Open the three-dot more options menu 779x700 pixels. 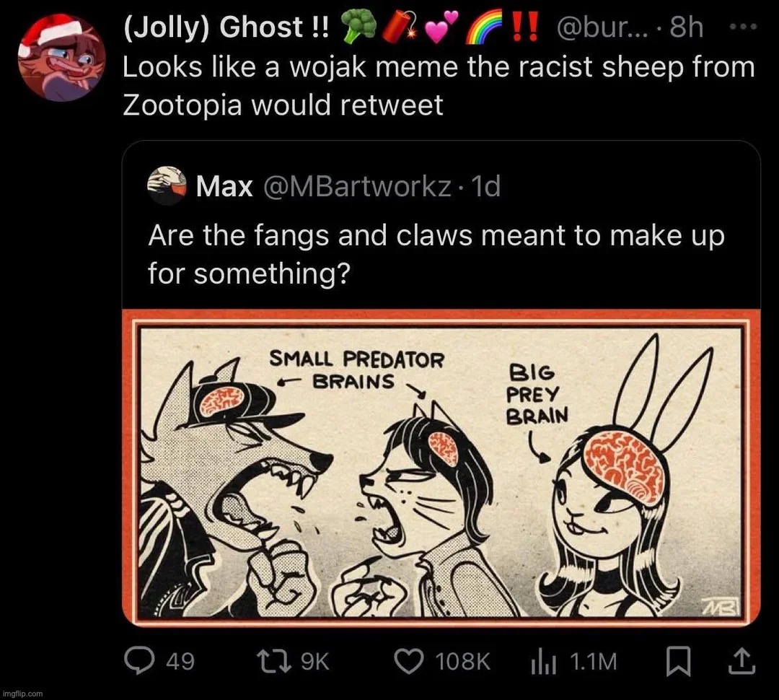(743, 29)
